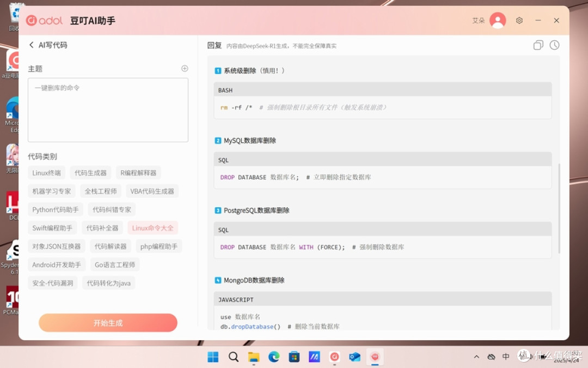588x368 pixels.
Task: Click the adol logo
Action: (x=44, y=20)
